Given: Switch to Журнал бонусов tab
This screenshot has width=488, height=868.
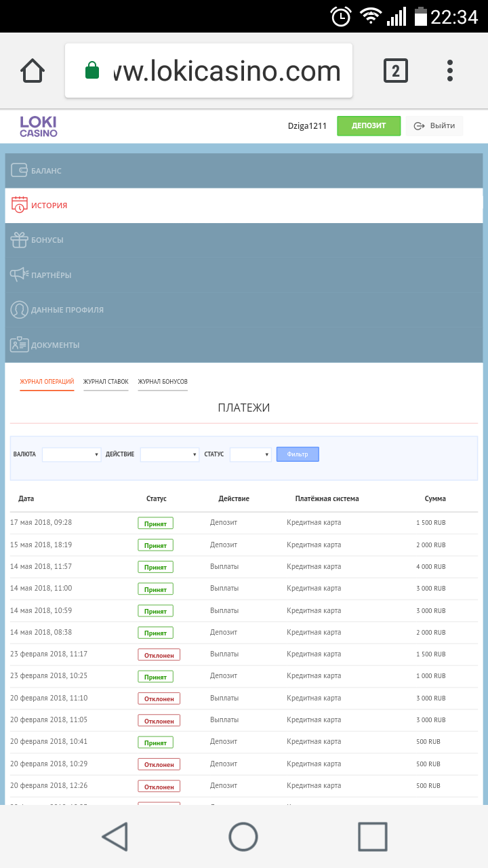Looking at the screenshot, I should coord(163,382).
